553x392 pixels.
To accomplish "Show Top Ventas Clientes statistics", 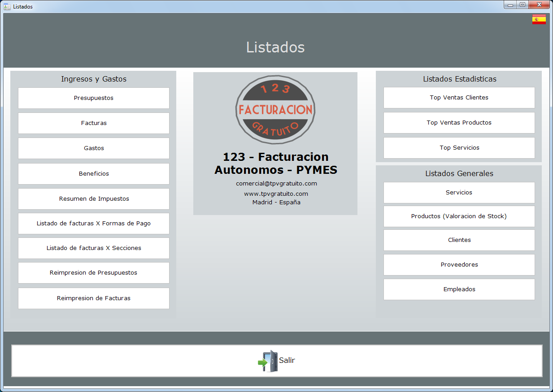I will (x=459, y=98).
